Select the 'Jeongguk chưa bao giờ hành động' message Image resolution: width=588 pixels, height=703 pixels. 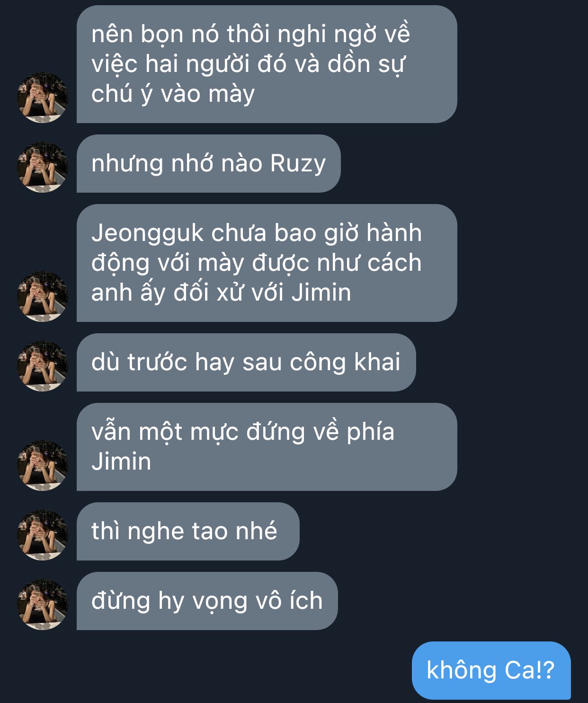tap(267, 263)
